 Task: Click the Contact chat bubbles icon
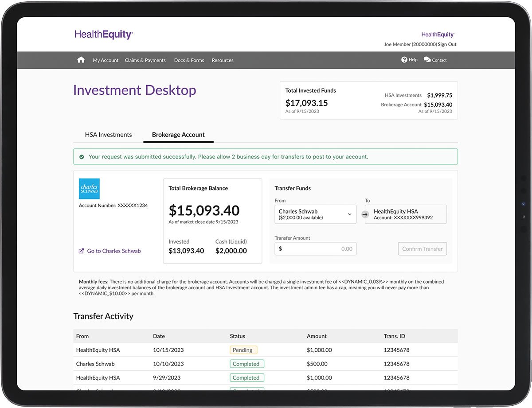[x=427, y=60]
